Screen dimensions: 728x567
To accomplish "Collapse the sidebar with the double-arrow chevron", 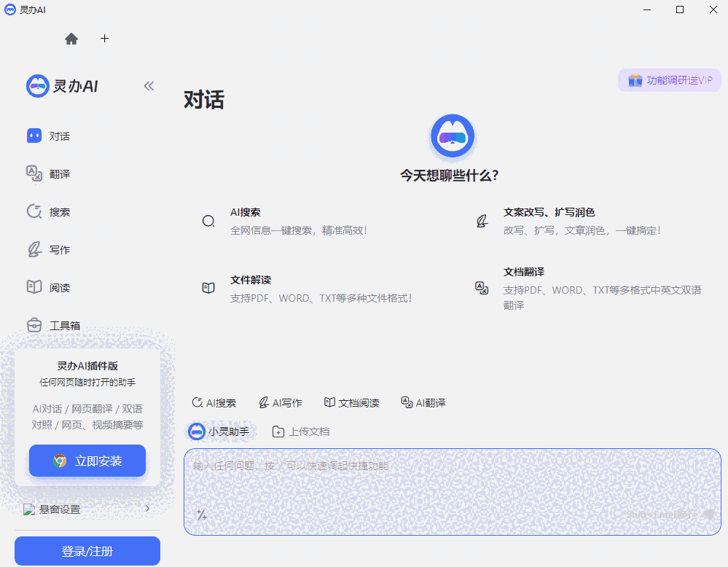I will coord(149,85).
